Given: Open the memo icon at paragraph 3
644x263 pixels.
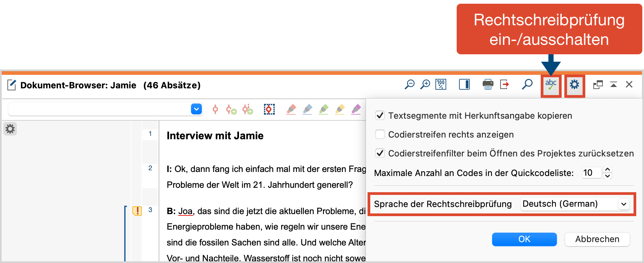Looking at the screenshot, I should (137, 211).
